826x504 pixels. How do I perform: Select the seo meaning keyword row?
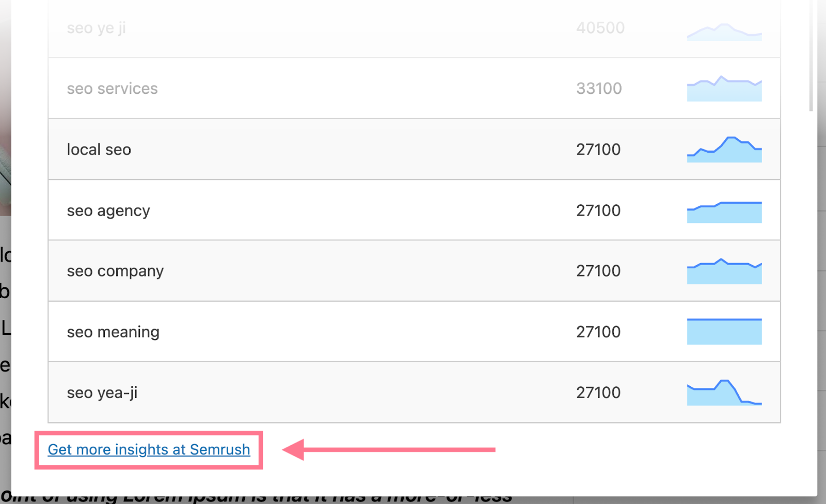click(414, 332)
